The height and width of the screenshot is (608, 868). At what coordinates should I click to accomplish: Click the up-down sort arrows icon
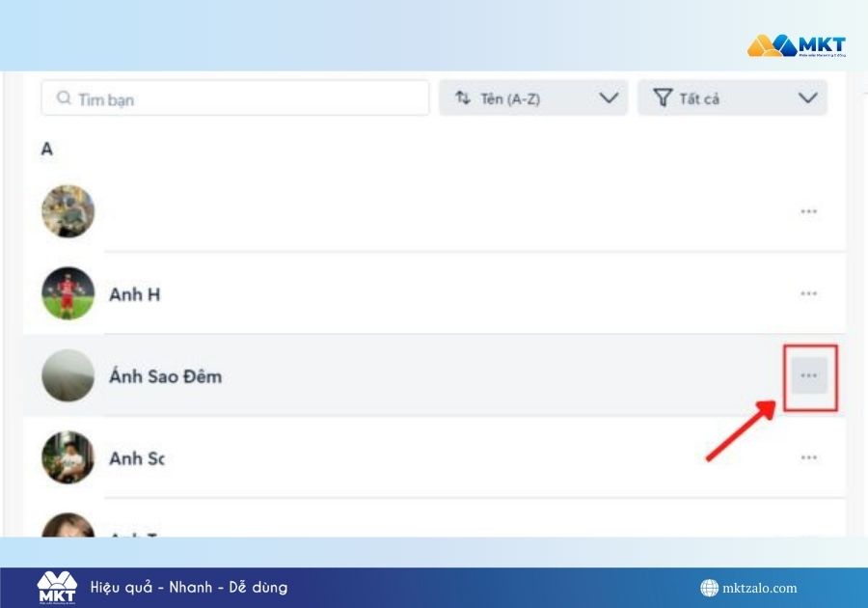(x=463, y=98)
